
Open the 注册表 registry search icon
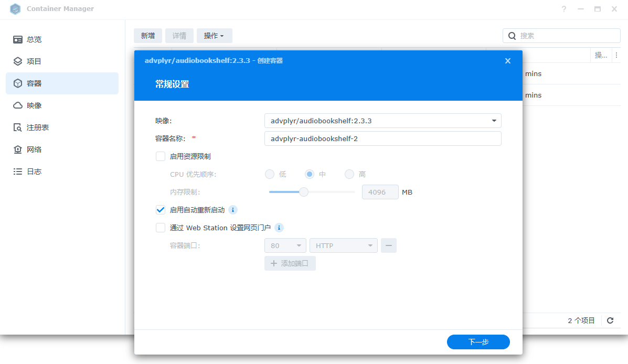coord(18,127)
